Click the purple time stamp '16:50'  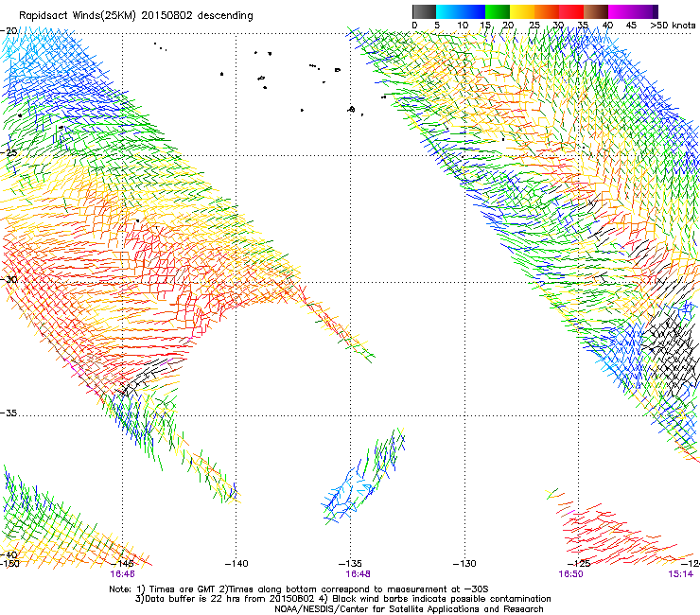[570, 574]
